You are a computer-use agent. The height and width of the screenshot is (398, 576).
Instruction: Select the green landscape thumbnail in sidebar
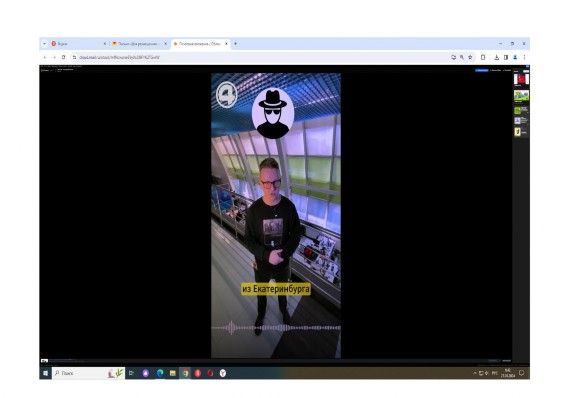(x=521, y=96)
